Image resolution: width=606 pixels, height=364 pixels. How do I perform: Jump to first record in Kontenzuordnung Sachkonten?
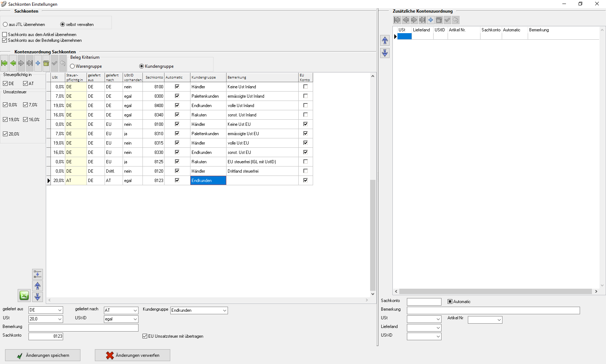(x=4, y=63)
